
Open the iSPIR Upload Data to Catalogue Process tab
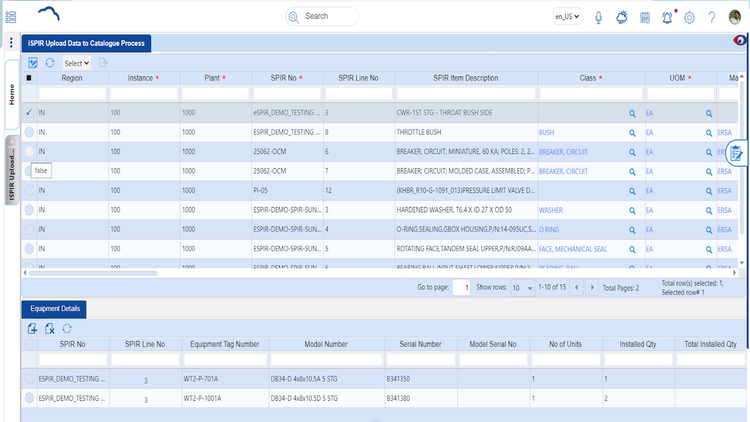tap(86, 43)
